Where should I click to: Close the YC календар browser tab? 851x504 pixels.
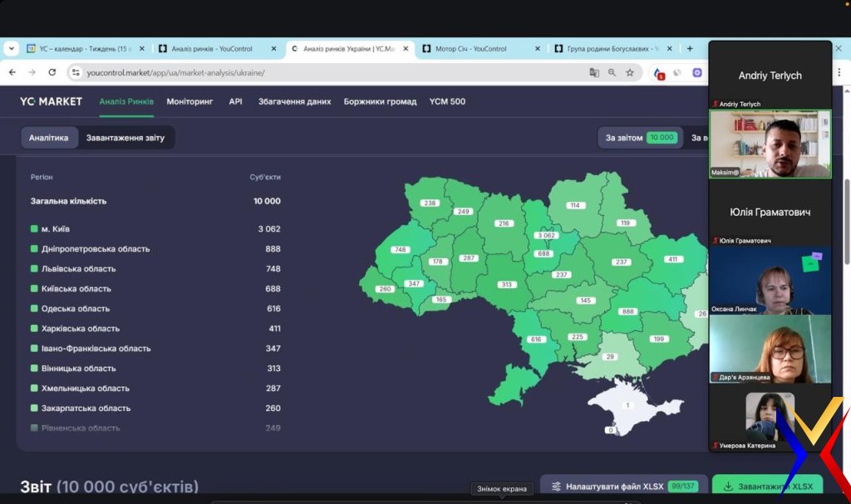pyautogui.click(x=141, y=49)
